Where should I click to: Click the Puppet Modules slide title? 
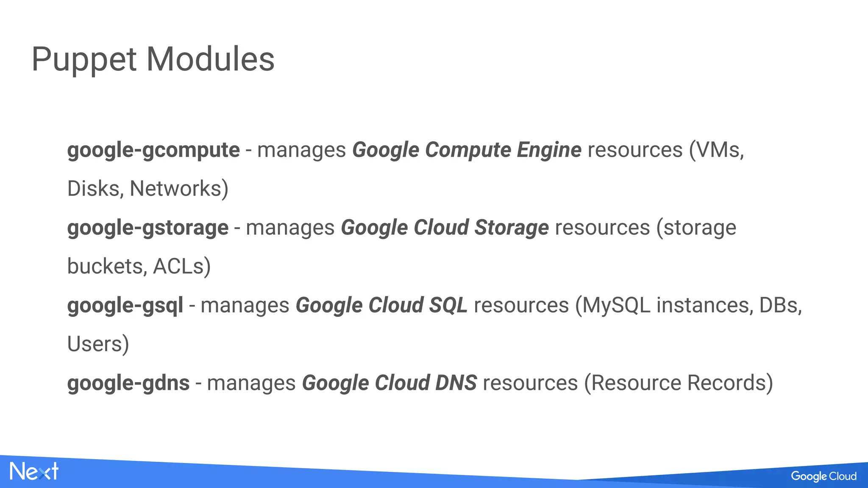[153, 59]
